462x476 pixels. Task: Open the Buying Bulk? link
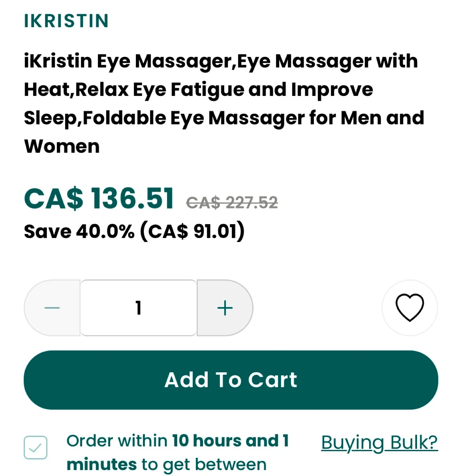(x=379, y=443)
